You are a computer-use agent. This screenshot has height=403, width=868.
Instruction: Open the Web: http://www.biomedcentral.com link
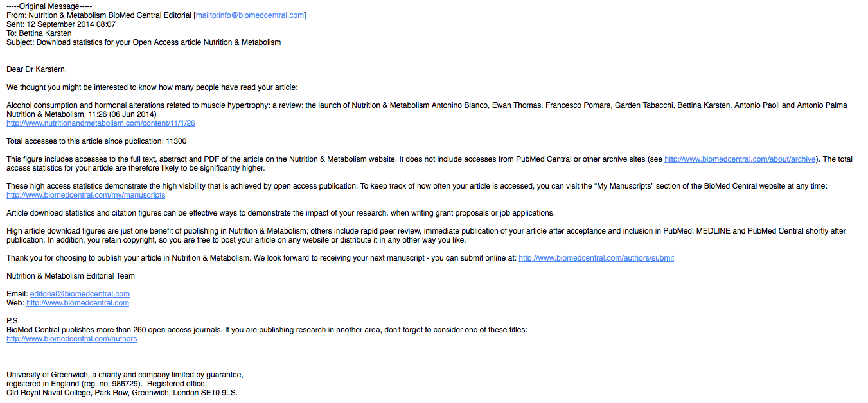point(78,303)
